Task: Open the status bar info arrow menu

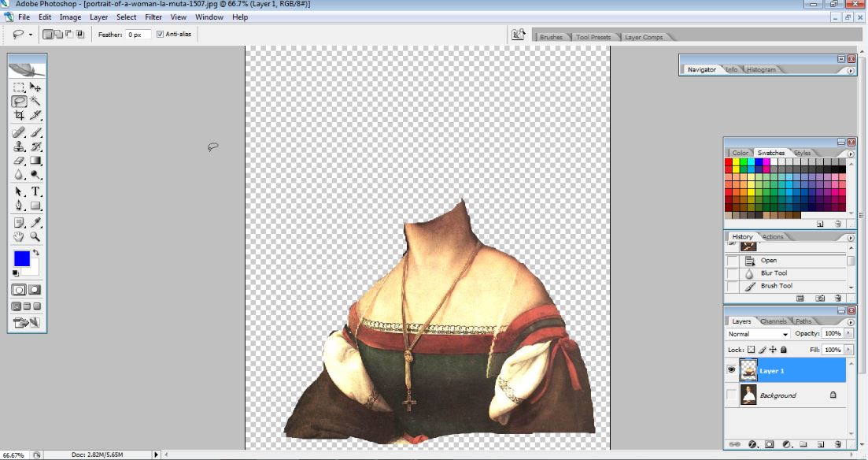Action: coord(156,454)
